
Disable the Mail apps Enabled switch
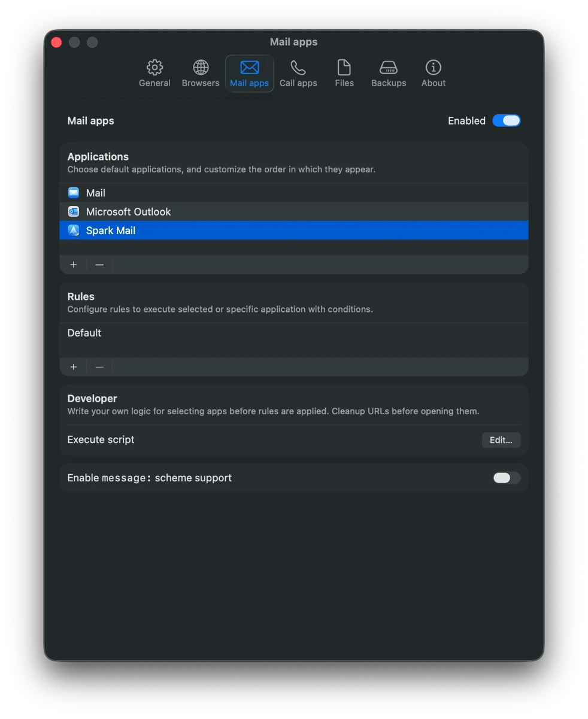tap(507, 121)
